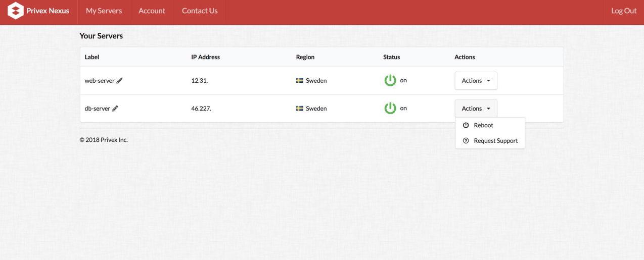Viewport: 644px width, 260px height.
Task: Click the Privex Nexus logo icon
Action: (16, 11)
